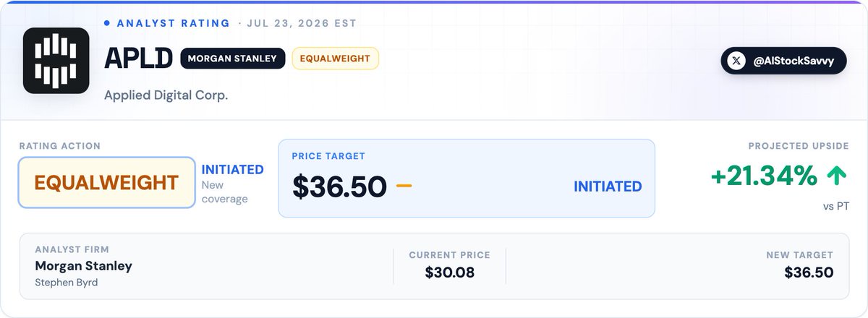Image resolution: width=868 pixels, height=318 pixels.
Task: Click the Applied Digital logo icon
Action: click(56, 61)
